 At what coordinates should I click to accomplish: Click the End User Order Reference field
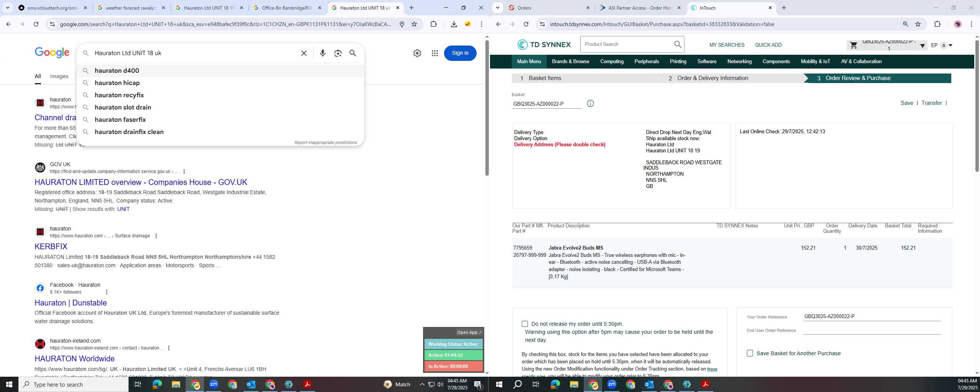click(x=872, y=330)
